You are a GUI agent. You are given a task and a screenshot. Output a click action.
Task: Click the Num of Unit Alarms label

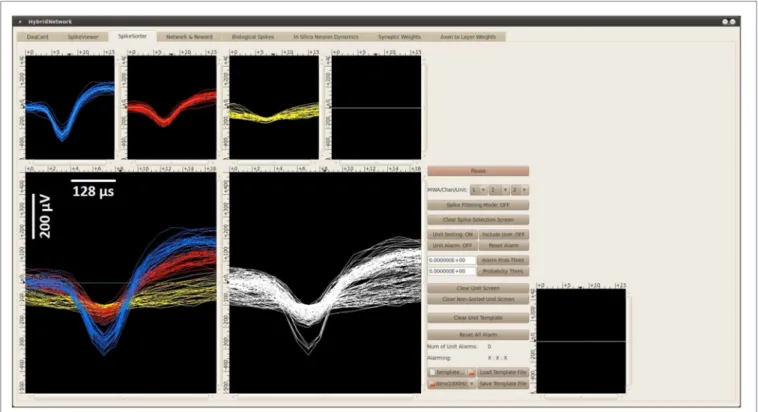452,347
